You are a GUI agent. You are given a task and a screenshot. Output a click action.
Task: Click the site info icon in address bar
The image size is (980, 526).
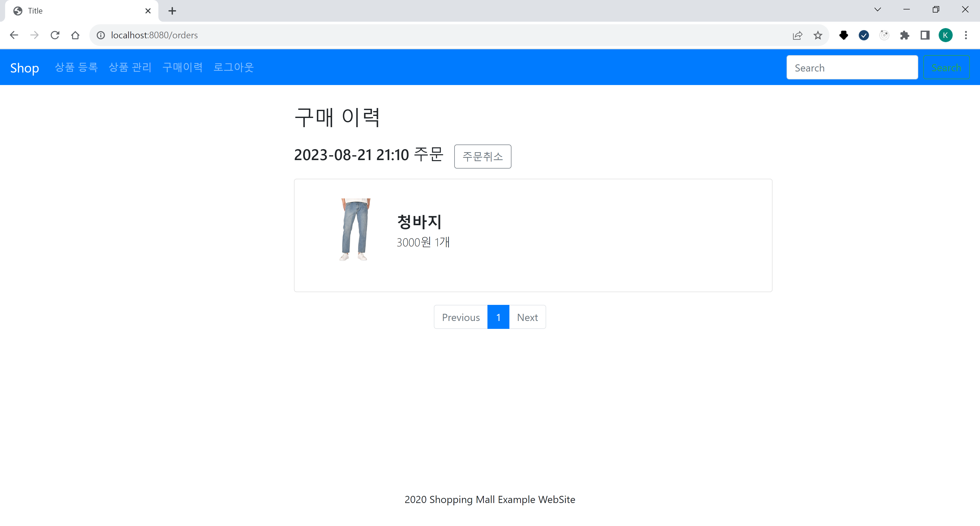click(x=101, y=35)
